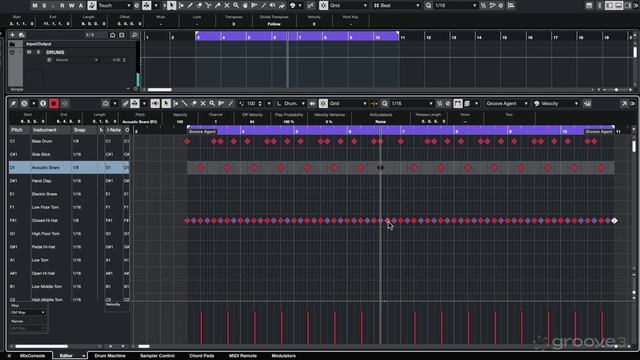Image resolution: width=640 pixels, height=360 pixels.
Task: Switch to the MixConsole tab
Action: [32, 356]
